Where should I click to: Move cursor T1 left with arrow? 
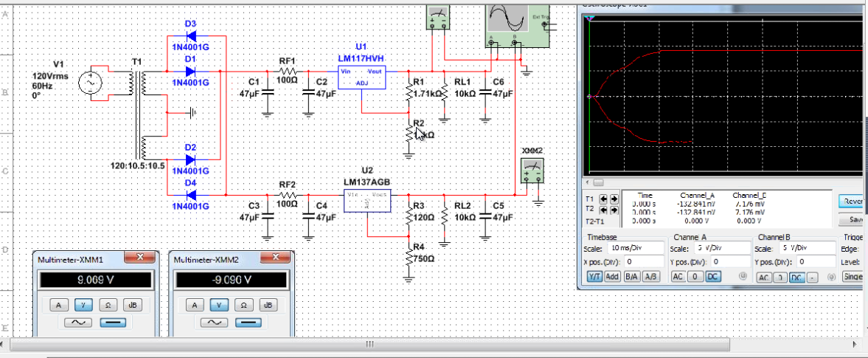point(605,199)
